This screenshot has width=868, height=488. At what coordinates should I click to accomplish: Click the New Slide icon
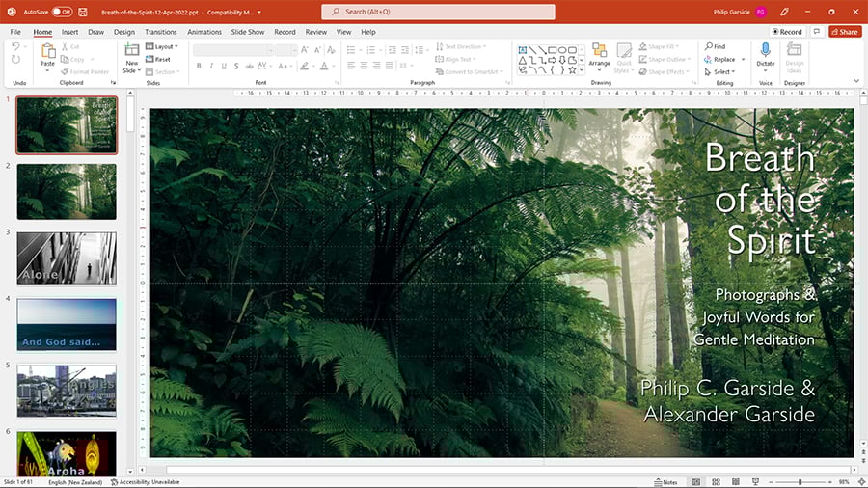click(x=132, y=51)
